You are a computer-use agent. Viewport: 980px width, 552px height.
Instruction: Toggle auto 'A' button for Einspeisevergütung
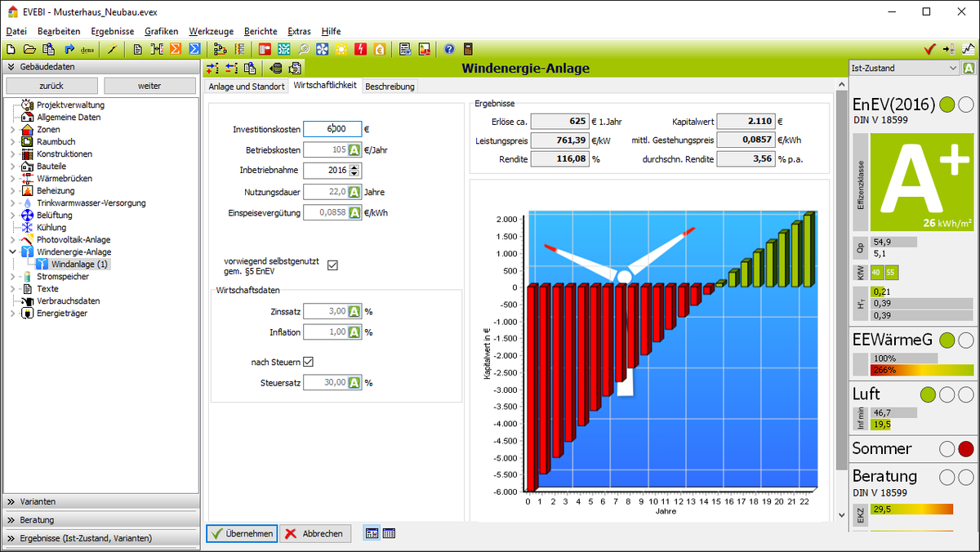(x=354, y=212)
